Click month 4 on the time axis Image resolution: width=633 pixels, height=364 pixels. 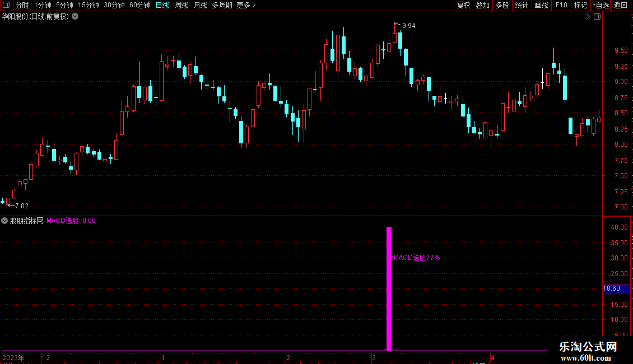(492, 357)
